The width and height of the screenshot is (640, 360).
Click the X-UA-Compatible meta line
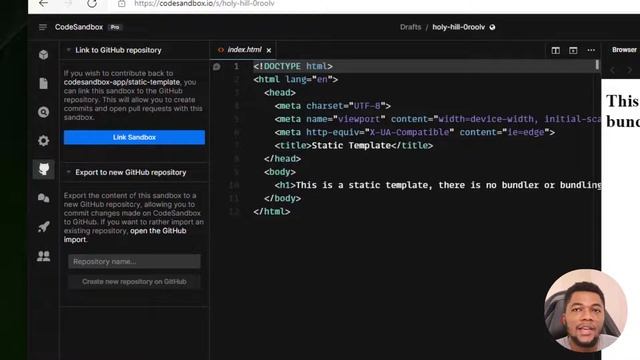point(414,132)
